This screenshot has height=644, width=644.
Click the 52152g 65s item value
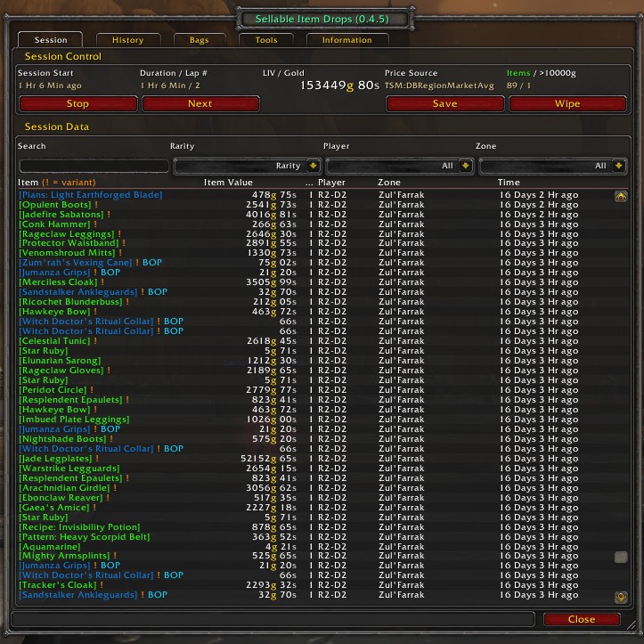click(268, 459)
